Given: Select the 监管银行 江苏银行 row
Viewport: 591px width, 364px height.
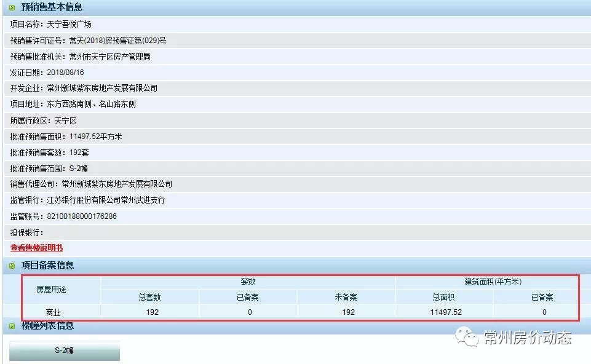Looking at the screenshot, I should (297, 200).
